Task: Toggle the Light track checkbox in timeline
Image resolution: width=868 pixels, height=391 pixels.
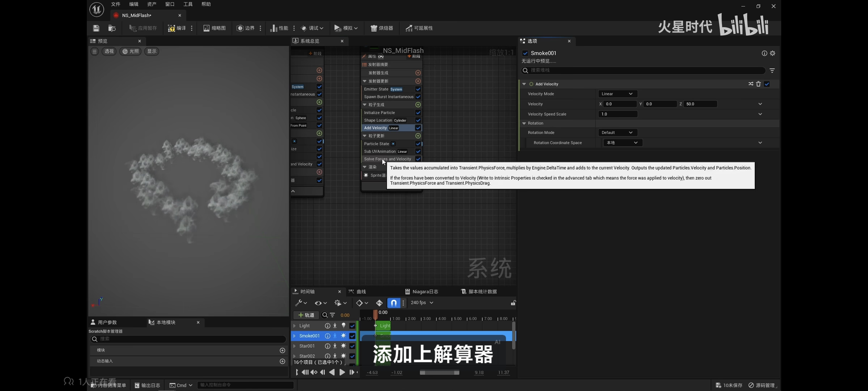Action: pyautogui.click(x=352, y=326)
